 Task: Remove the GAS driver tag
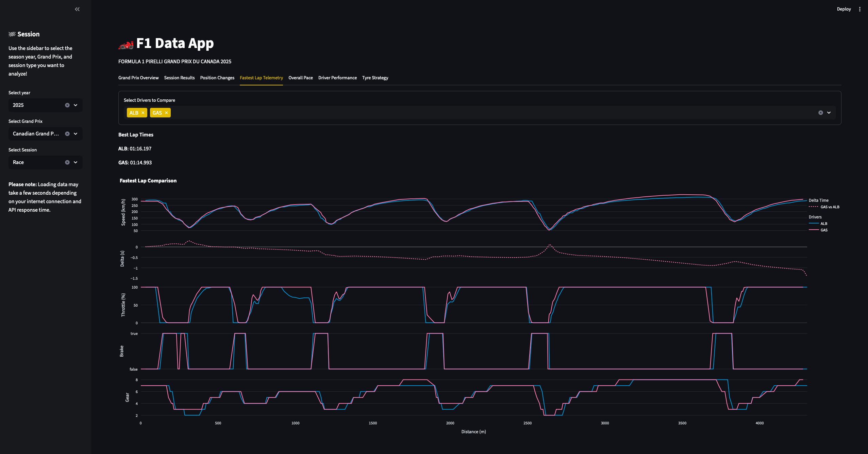166,113
